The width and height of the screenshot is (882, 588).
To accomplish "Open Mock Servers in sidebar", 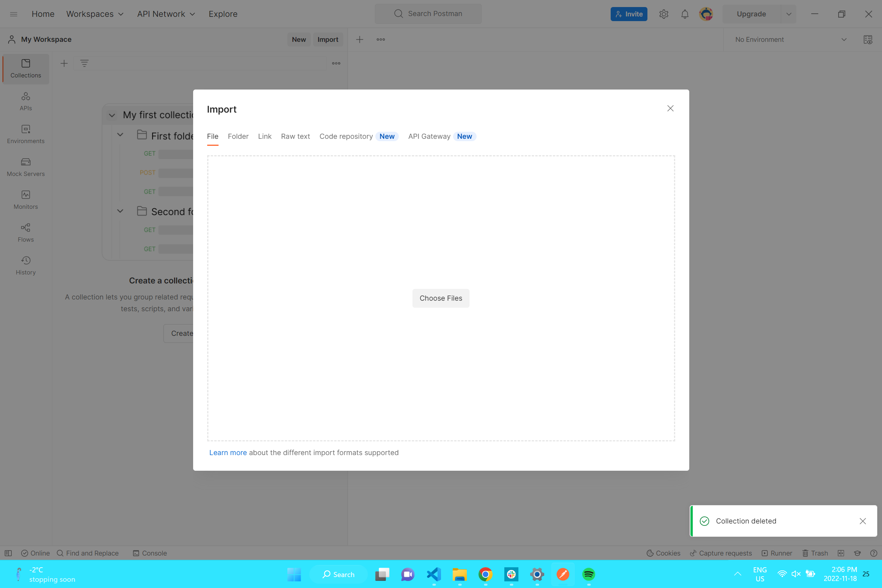I will [x=26, y=167].
